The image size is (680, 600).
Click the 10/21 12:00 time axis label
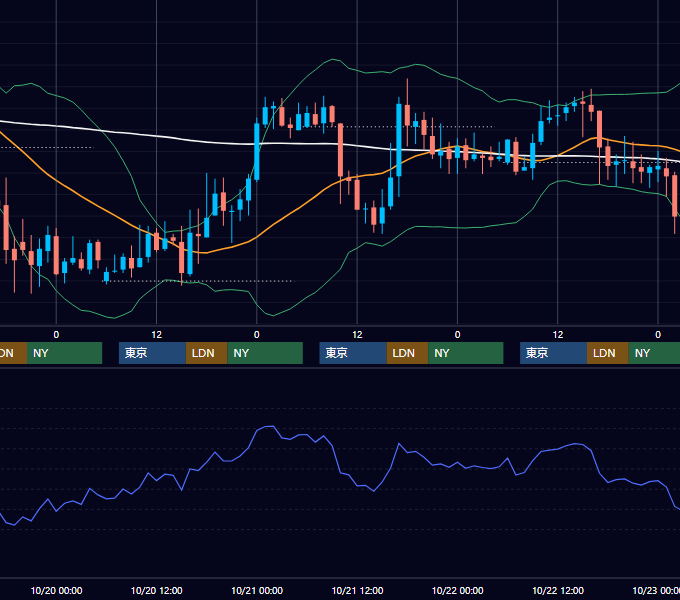pos(357,590)
